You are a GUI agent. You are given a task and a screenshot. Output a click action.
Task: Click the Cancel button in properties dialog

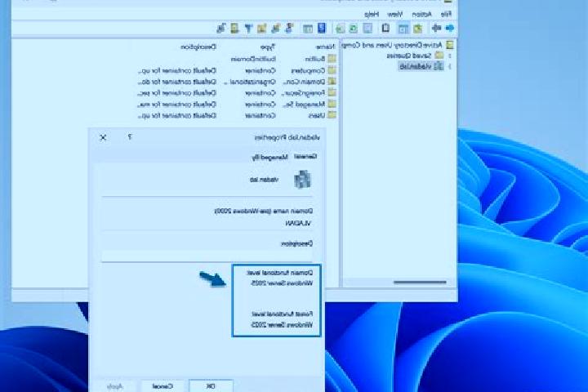tap(163, 386)
